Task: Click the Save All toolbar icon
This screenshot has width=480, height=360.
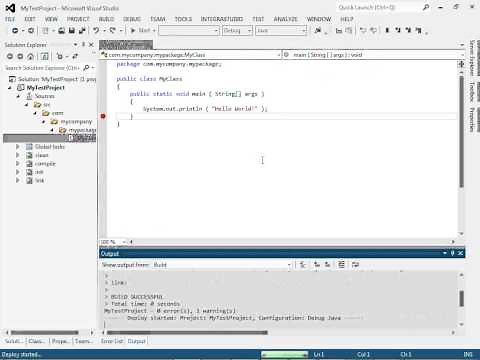Action: [x=82, y=30]
